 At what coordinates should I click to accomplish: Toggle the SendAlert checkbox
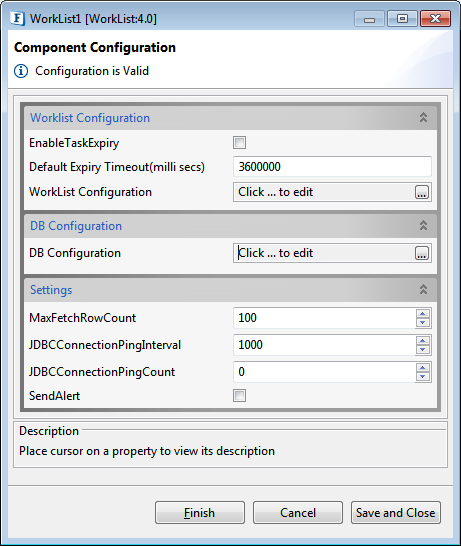pos(239,395)
